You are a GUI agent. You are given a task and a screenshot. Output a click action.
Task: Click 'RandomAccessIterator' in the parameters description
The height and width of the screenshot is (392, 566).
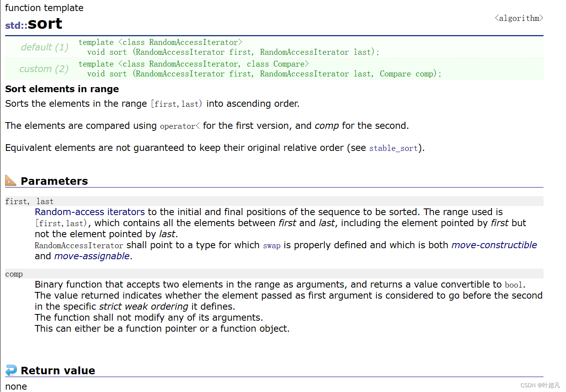79,245
